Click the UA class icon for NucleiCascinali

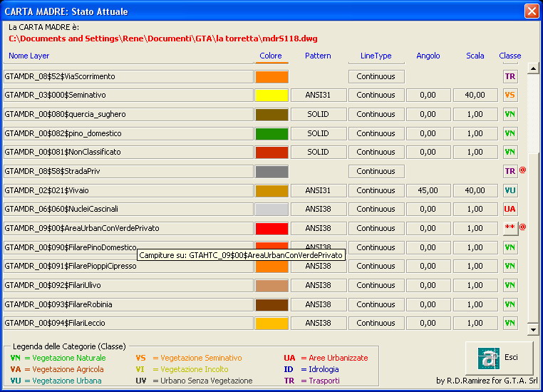pos(510,210)
